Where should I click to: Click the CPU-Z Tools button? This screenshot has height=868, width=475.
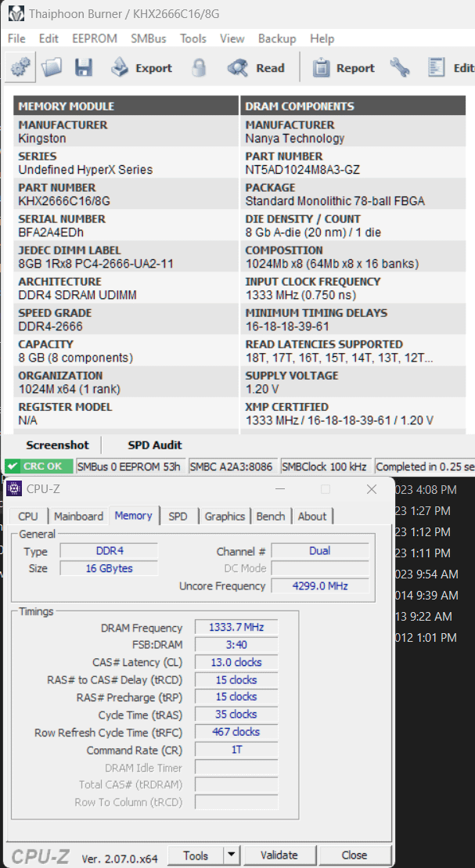[196, 855]
